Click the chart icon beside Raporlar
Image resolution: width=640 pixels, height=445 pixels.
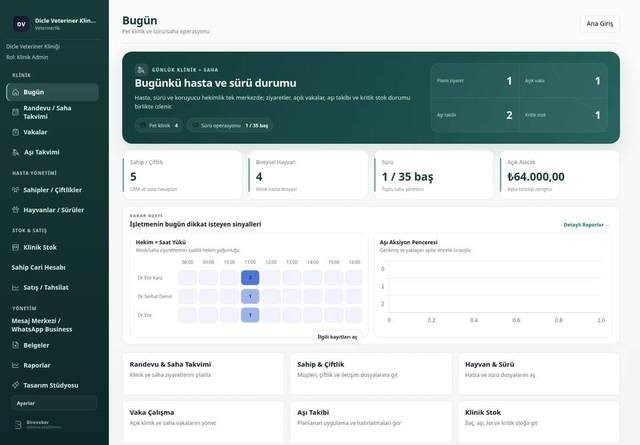16,365
